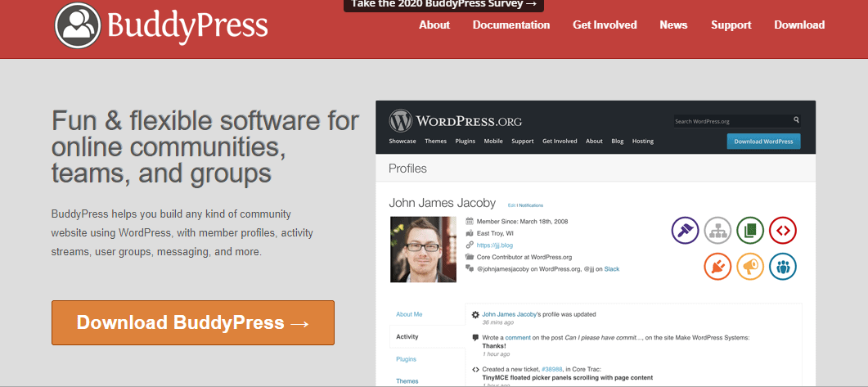Viewport: 868px width, 387px height.
Task: Click the map icon beside East Troy, WI
Action: tap(470, 233)
